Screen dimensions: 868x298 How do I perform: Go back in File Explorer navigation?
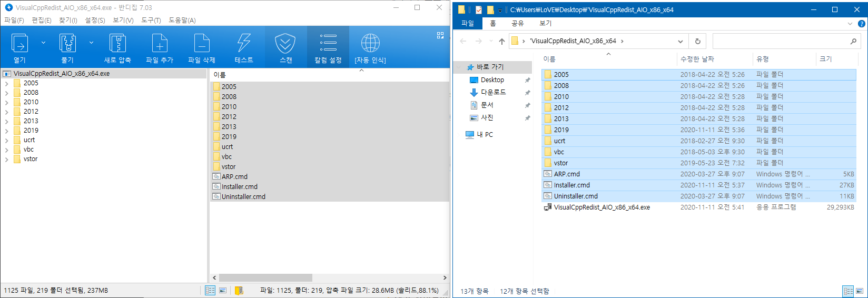coord(463,41)
